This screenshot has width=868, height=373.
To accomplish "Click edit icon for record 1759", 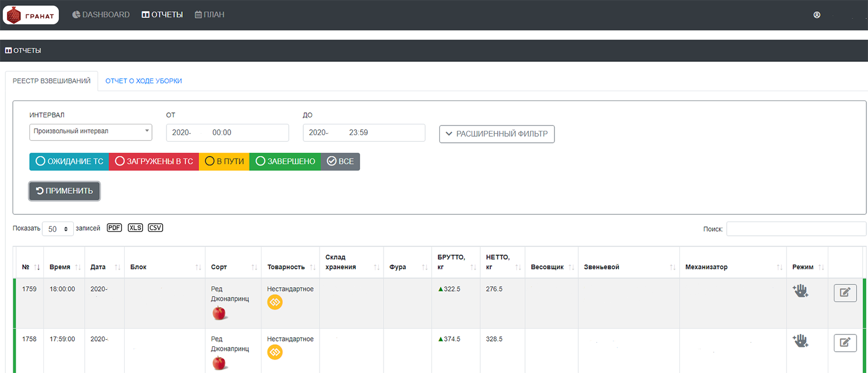I will click(x=845, y=293).
